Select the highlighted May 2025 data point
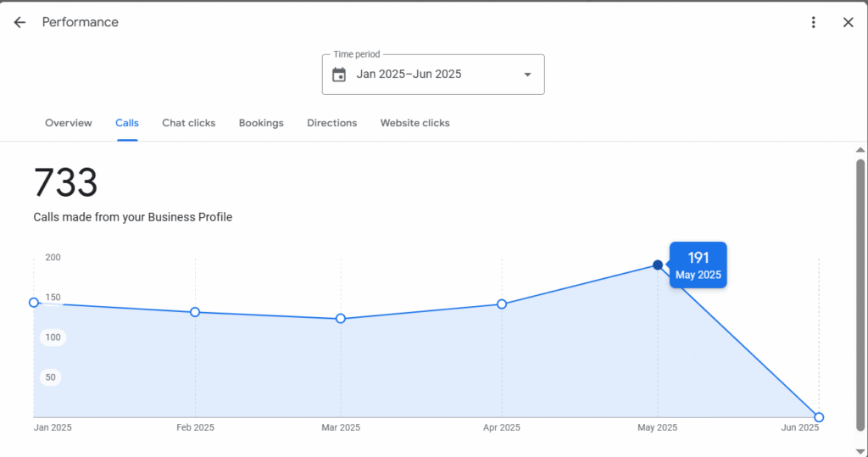Screen dimensions: 868x457 (x=658, y=265)
